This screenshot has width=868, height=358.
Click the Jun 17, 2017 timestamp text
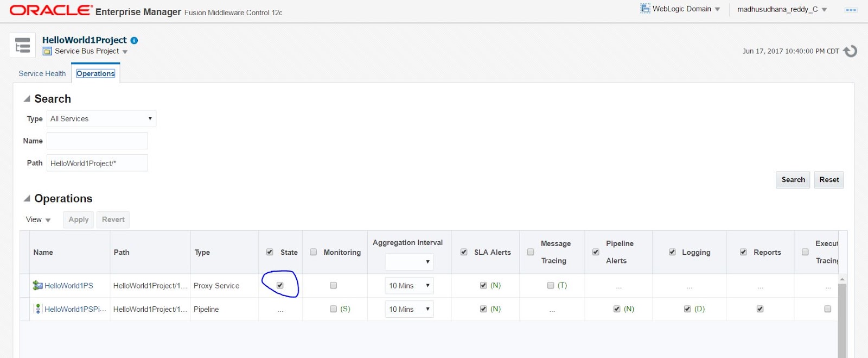point(790,51)
